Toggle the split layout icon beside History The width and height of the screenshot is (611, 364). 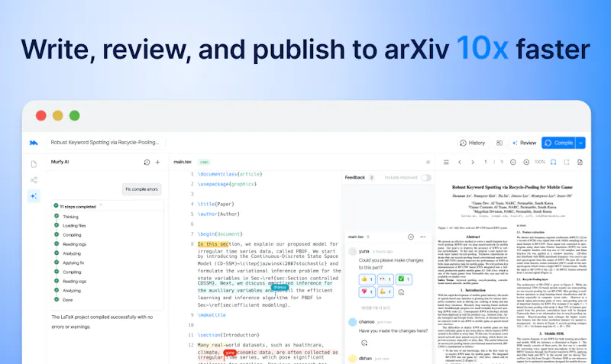499,143
